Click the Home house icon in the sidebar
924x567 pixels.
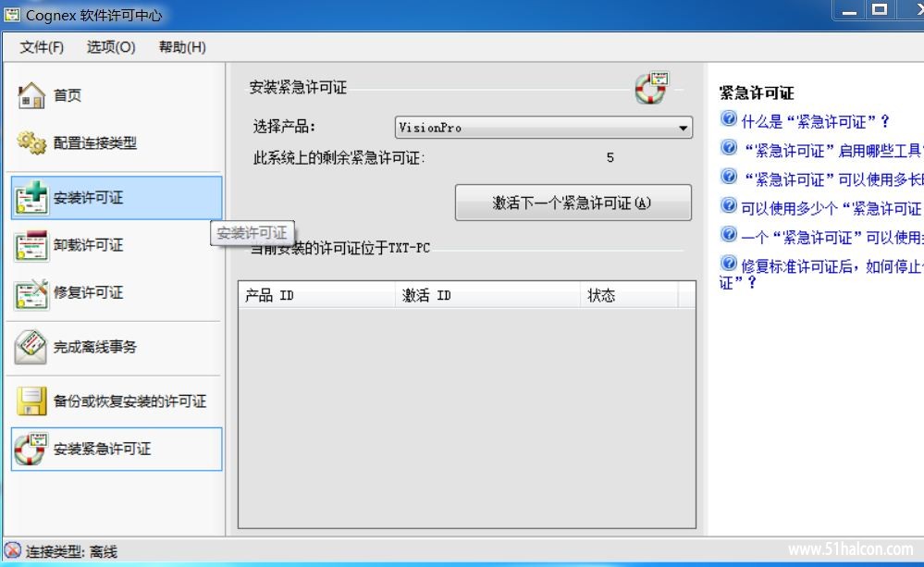[31, 95]
